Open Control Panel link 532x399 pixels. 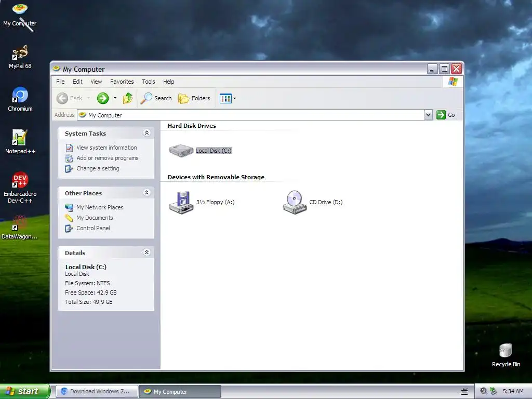point(93,228)
